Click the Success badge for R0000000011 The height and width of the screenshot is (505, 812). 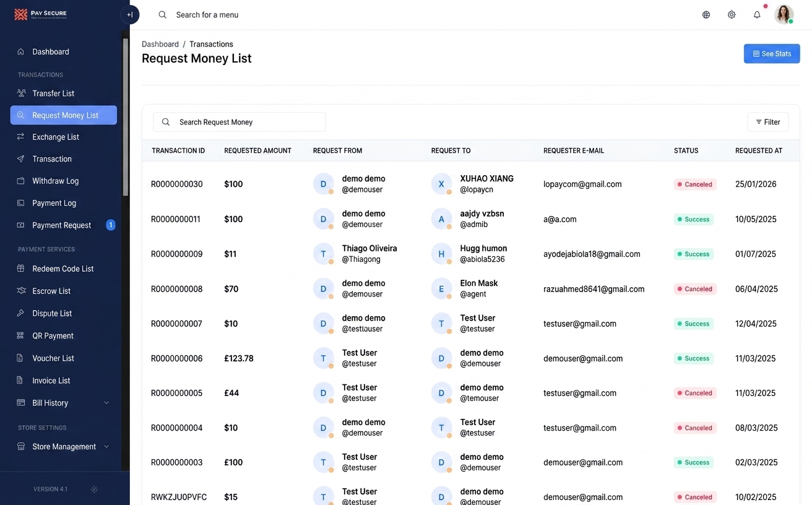click(x=694, y=219)
